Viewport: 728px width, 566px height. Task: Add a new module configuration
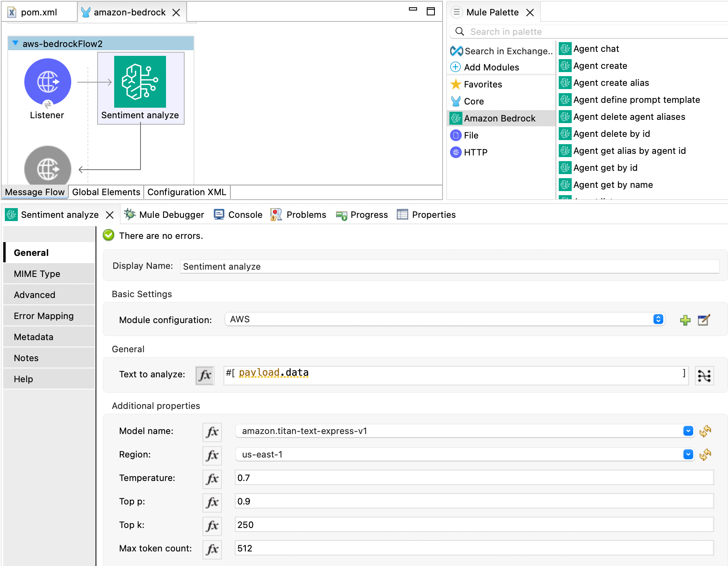click(x=685, y=320)
